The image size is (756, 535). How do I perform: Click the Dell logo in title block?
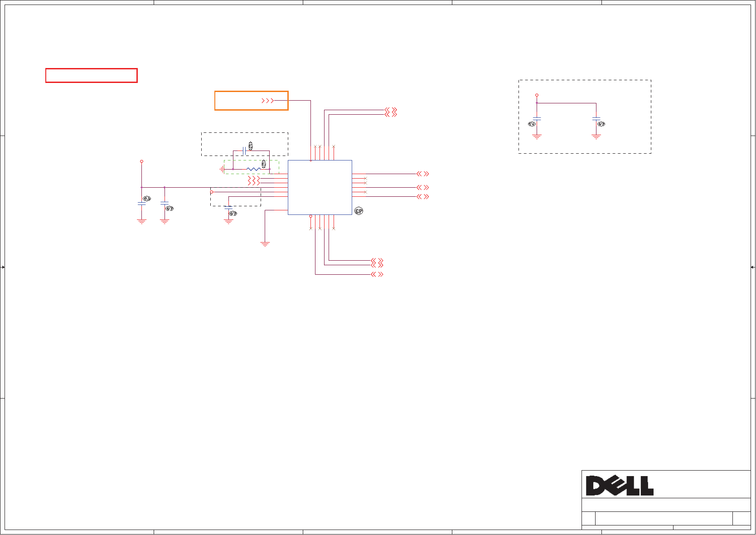coord(620,486)
